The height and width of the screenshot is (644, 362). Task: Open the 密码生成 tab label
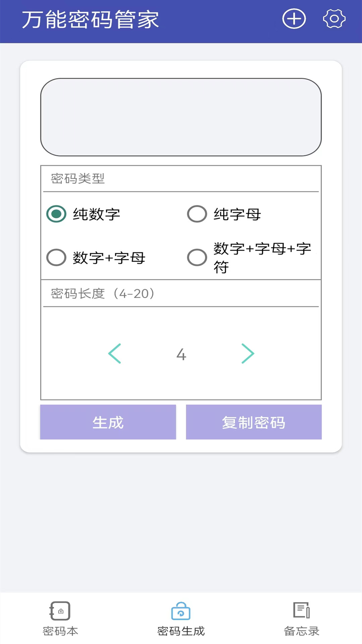pyautogui.click(x=181, y=631)
